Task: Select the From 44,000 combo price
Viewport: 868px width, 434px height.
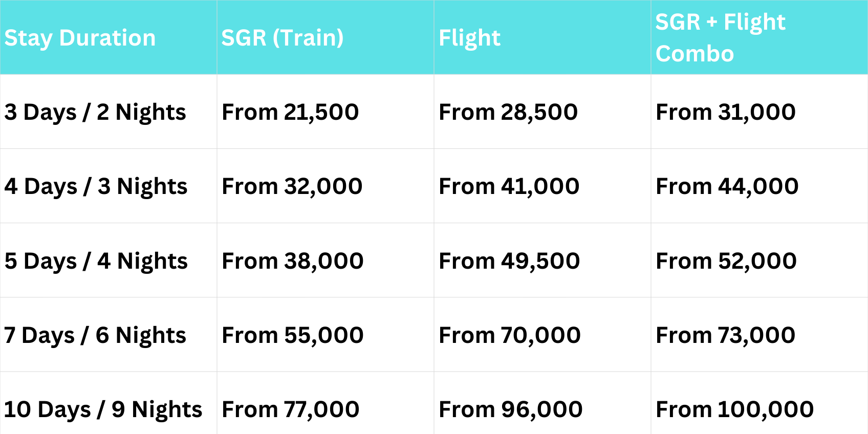Action: 727,186
